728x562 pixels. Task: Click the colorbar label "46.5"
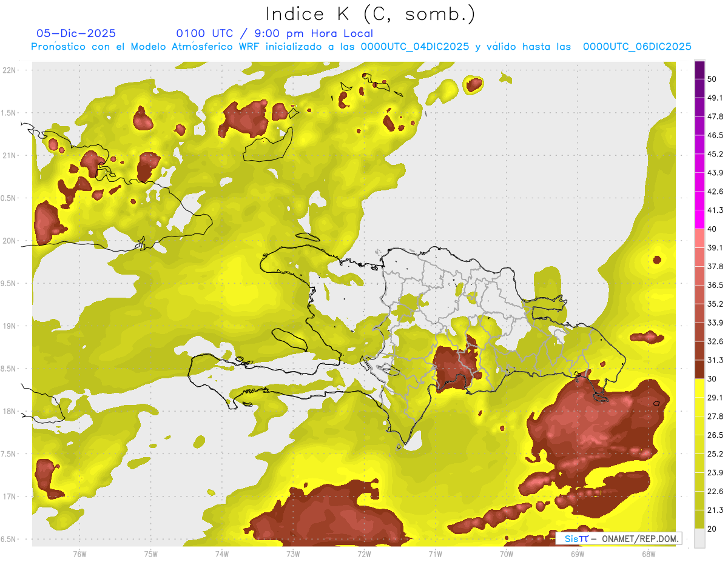pos(715,135)
